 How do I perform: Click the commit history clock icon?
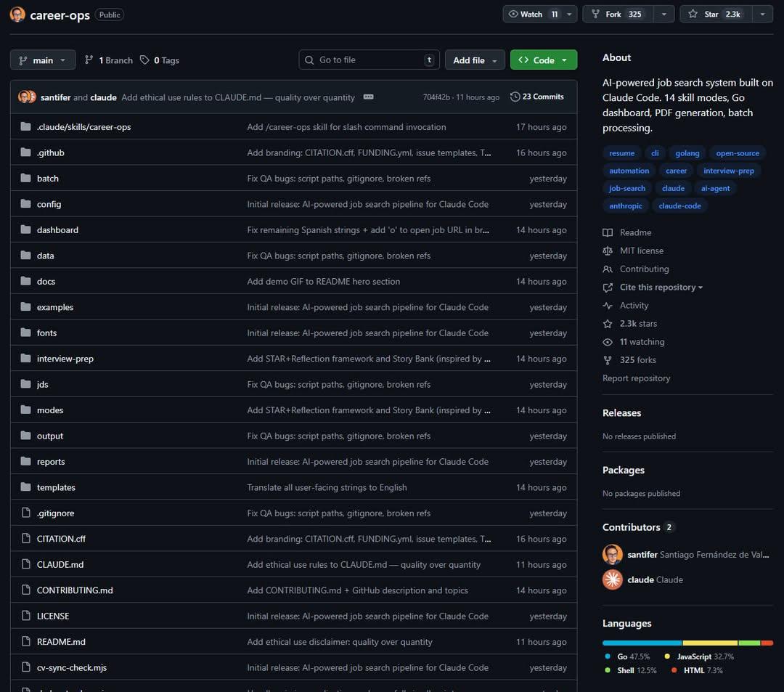(x=515, y=97)
